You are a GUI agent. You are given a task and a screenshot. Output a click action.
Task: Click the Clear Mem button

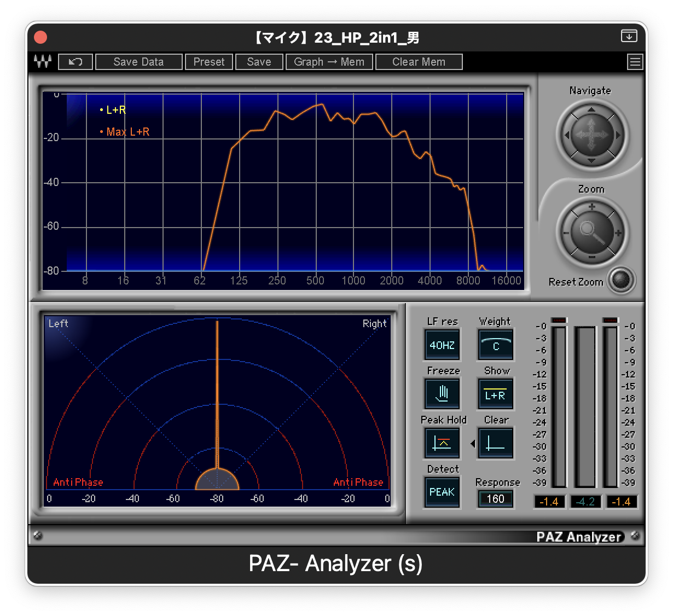(x=419, y=62)
